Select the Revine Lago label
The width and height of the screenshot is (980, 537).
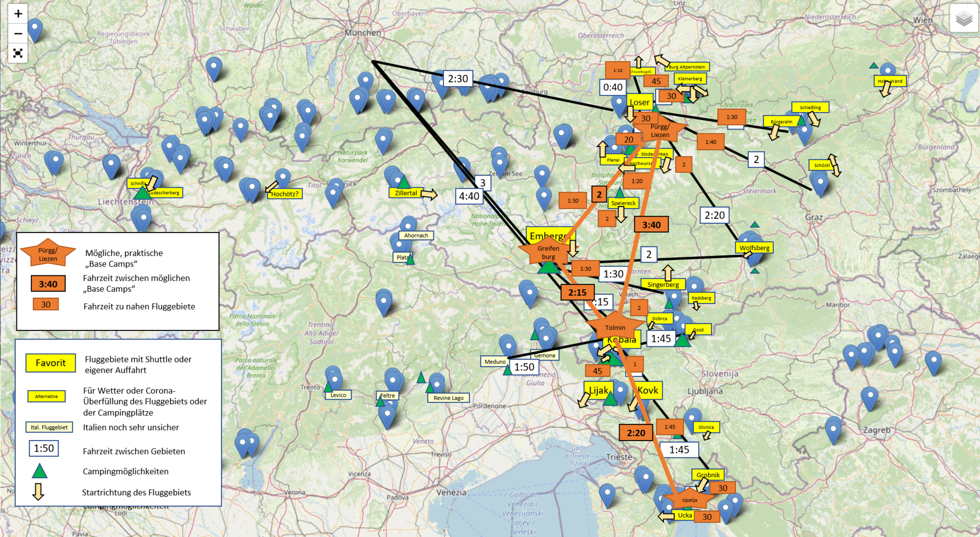click(x=448, y=398)
